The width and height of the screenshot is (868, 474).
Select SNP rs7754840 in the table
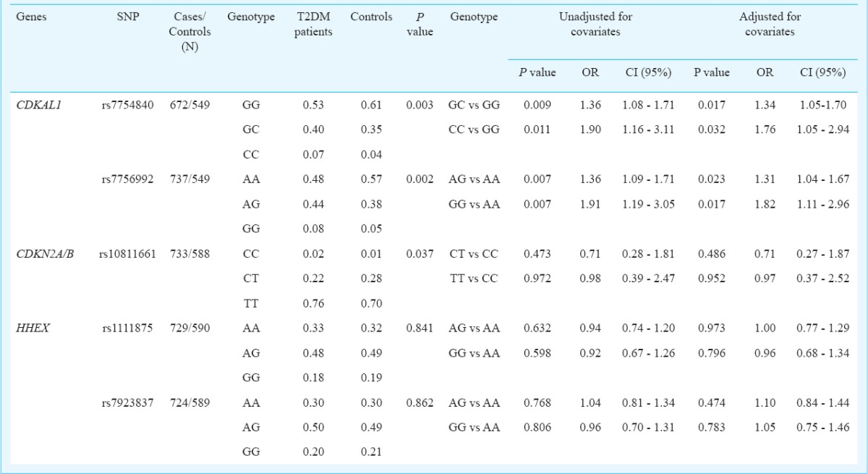(x=127, y=106)
